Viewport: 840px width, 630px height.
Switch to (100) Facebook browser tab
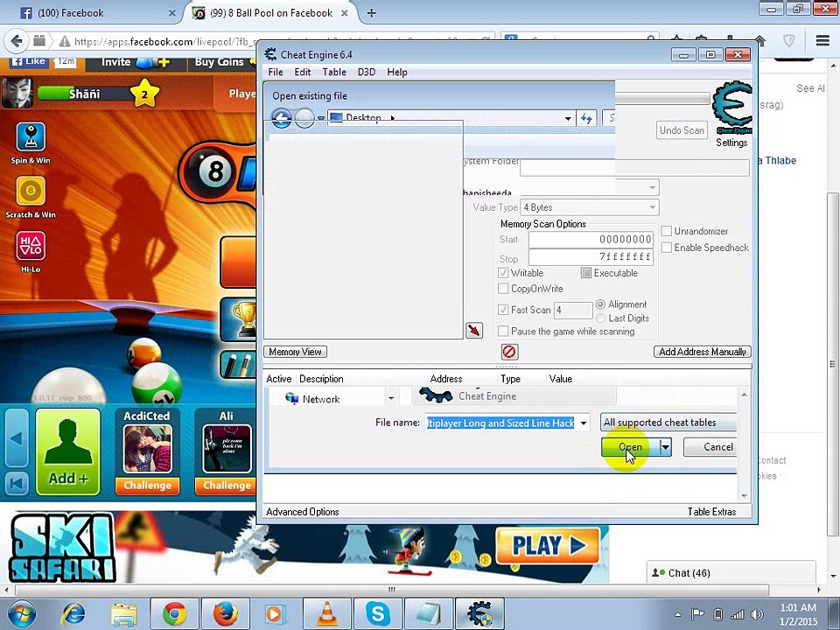coord(97,13)
